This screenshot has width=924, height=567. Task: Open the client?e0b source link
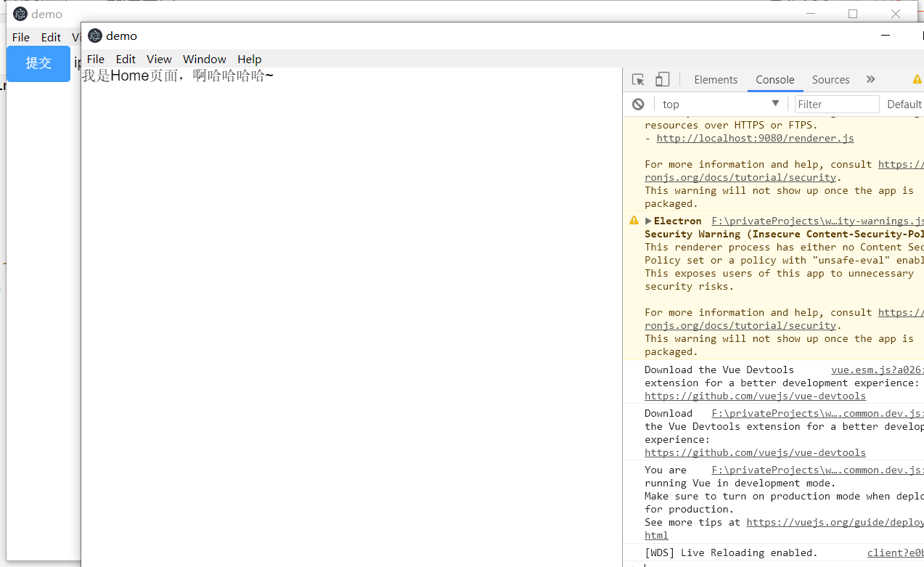point(896,552)
